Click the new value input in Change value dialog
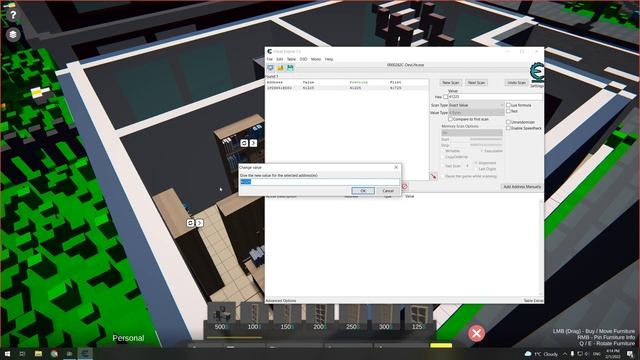 (320, 182)
